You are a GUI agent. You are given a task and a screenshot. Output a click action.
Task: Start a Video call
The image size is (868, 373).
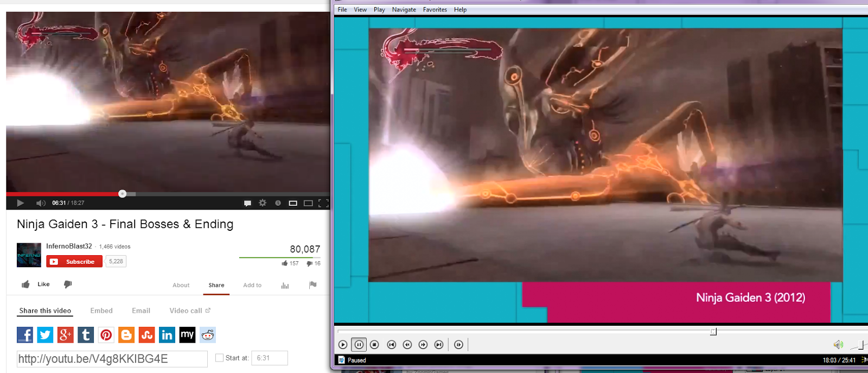tap(190, 311)
